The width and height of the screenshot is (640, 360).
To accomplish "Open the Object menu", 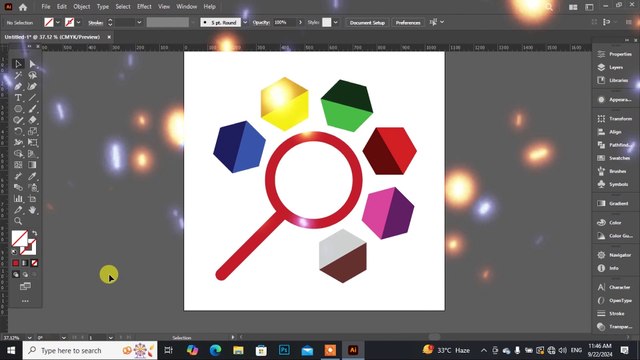I will [82, 7].
